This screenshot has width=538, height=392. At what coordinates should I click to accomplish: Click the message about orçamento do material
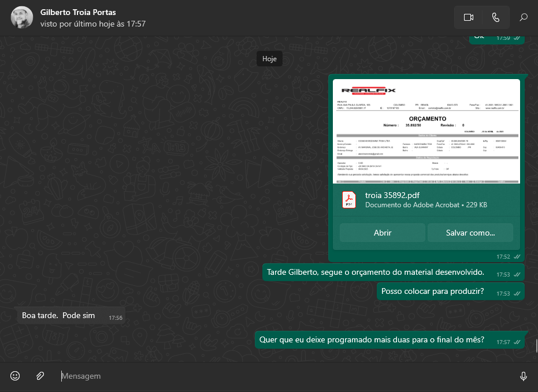(x=376, y=272)
